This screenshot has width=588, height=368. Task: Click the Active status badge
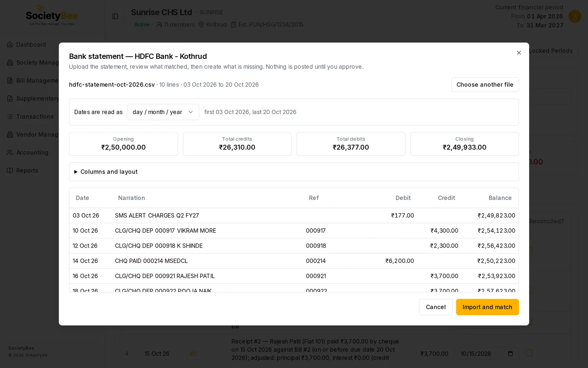141,25
